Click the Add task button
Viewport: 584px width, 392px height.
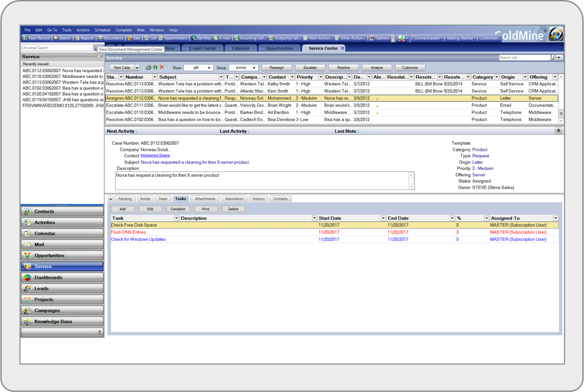(122, 209)
